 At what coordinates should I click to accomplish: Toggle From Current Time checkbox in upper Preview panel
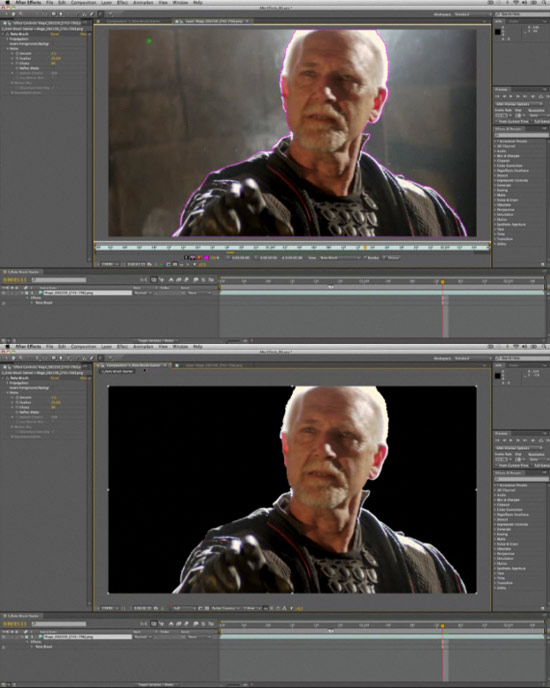click(497, 121)
